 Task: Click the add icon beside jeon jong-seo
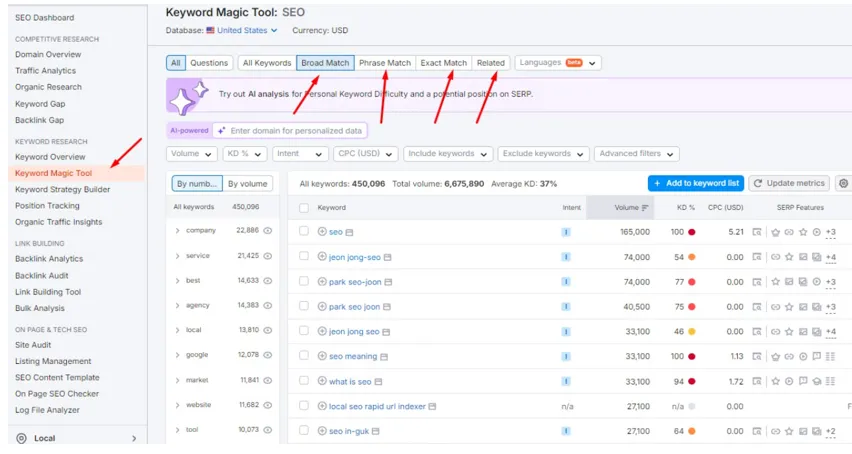(x=322, y=257)
